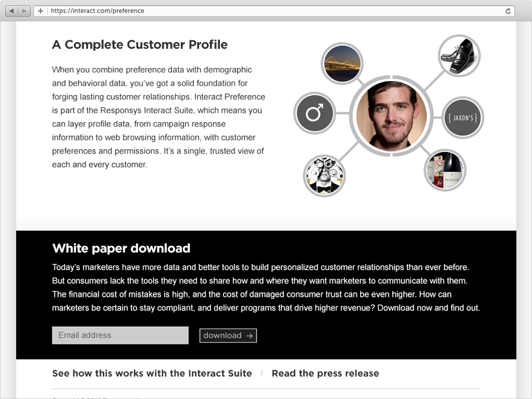Screen dimensions: 532x399
Task: Reload the page with the refresh icon
Action: click(508, 11)
